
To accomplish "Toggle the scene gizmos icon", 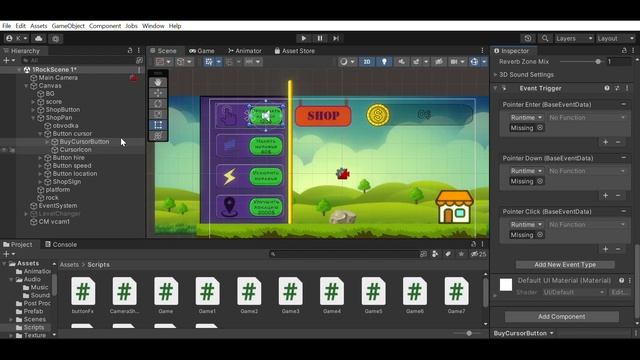I will click(x=474, y=62).
